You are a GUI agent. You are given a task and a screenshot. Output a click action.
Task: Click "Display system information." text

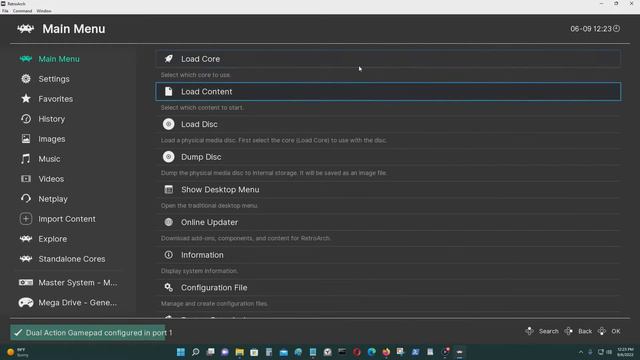[199, 271]
